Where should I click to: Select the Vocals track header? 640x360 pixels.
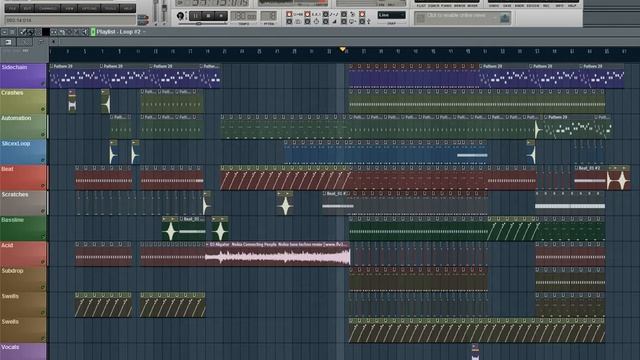pyautogui.click(x=23, y=351)
